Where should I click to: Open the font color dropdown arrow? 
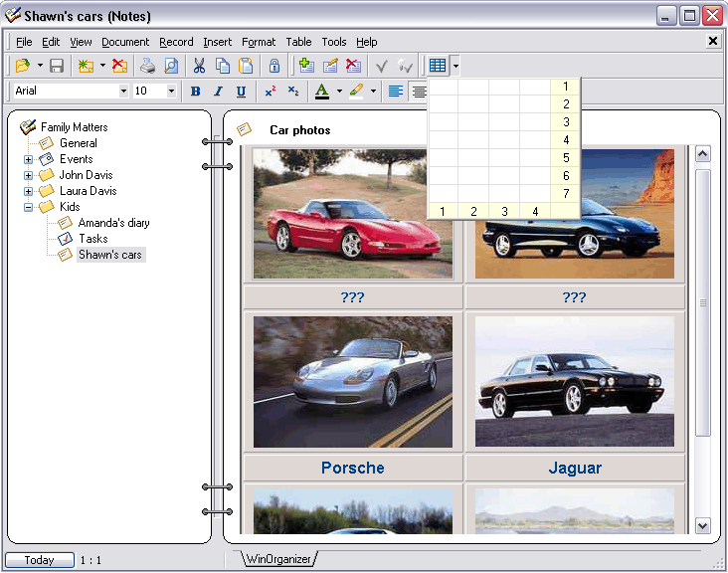click(x=339, y=92)
